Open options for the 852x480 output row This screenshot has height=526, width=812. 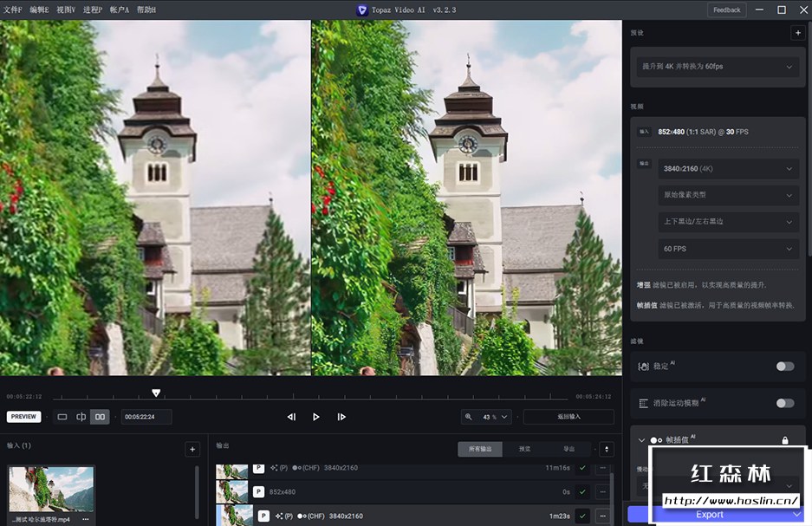tap(602, 491)
